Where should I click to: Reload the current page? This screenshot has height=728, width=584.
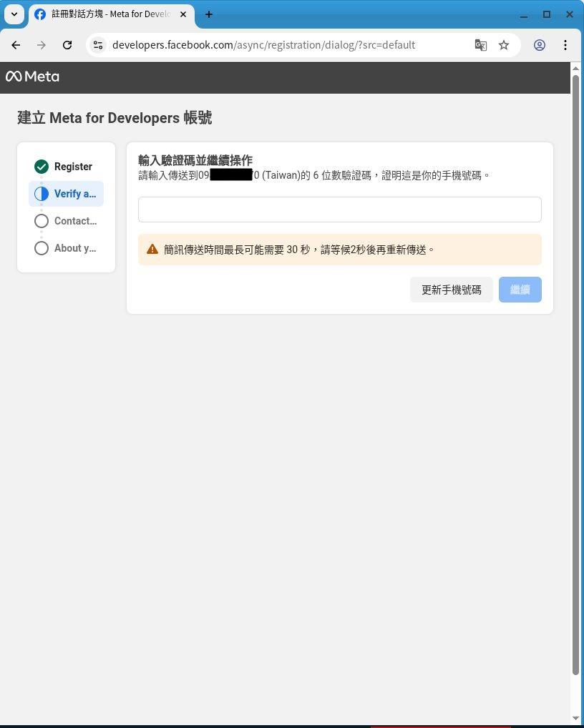(67, 45)
